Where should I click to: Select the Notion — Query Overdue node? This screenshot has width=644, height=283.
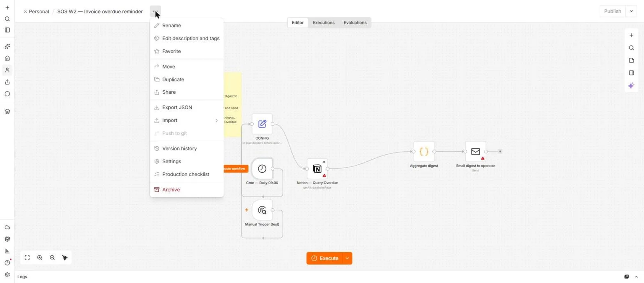[317, 169]
